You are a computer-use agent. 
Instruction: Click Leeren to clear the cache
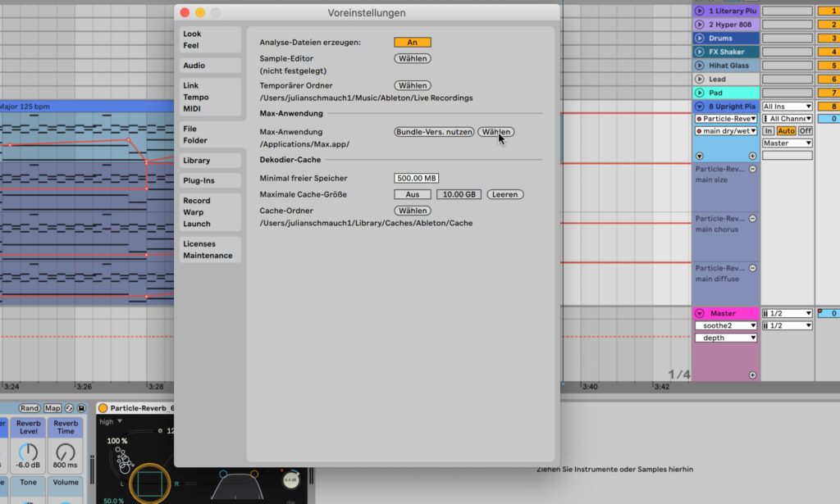click(504, 195)
